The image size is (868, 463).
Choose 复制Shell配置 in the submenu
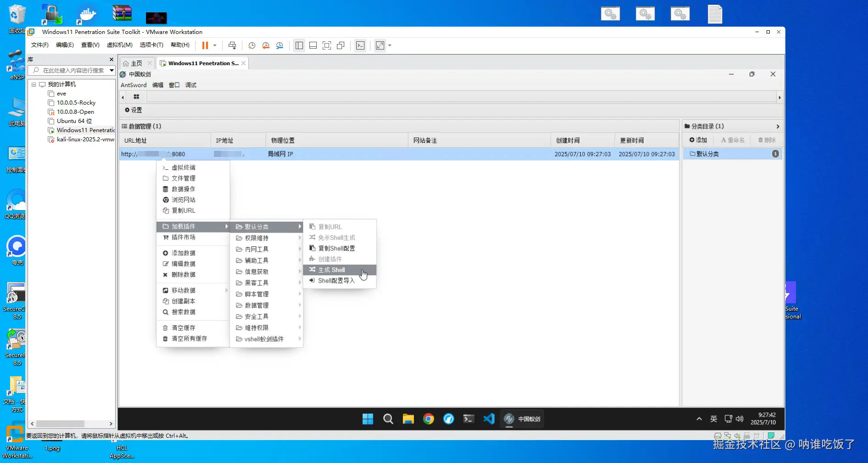click(340, 248)
